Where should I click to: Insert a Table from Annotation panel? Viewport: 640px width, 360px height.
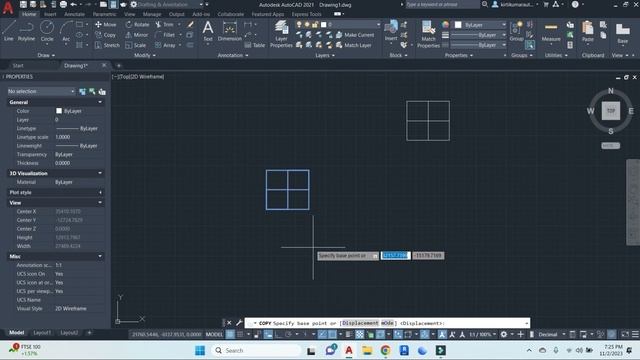pyautogui.click(x=255, y=45)
